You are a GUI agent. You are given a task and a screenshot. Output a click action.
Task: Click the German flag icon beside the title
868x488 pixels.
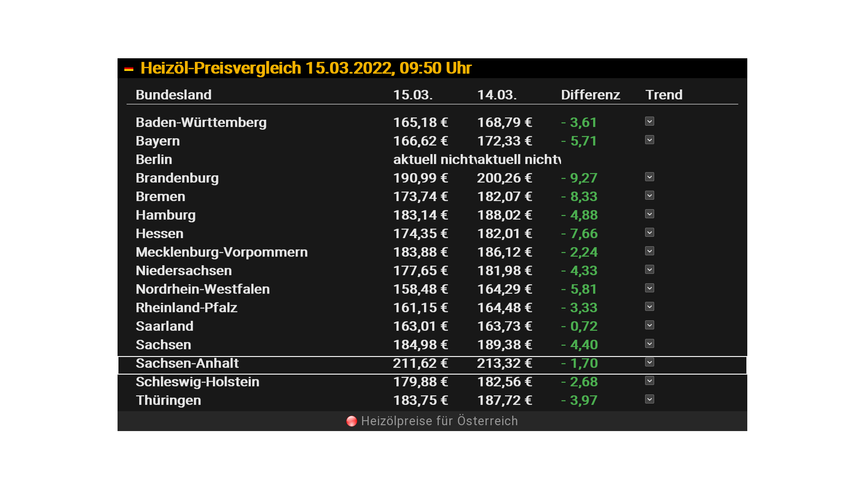point(129,69)
